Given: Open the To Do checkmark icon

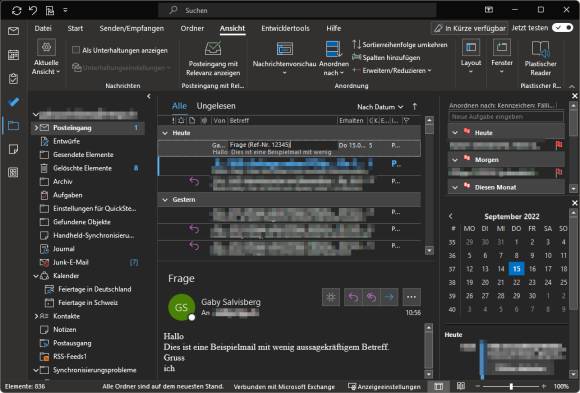Looking at the screenshot, I should tap(13, 102).
